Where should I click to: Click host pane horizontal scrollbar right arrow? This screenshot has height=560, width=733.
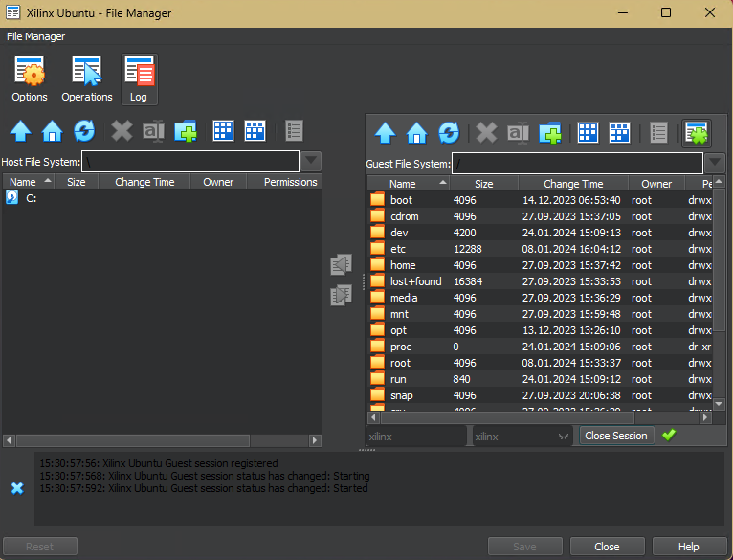[x=315, y=440]
